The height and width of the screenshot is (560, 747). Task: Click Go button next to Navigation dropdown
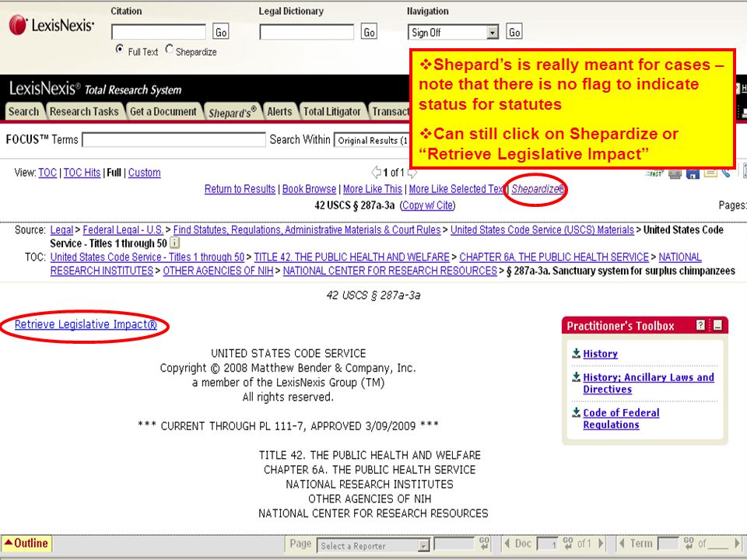click(x=514, y=32)
